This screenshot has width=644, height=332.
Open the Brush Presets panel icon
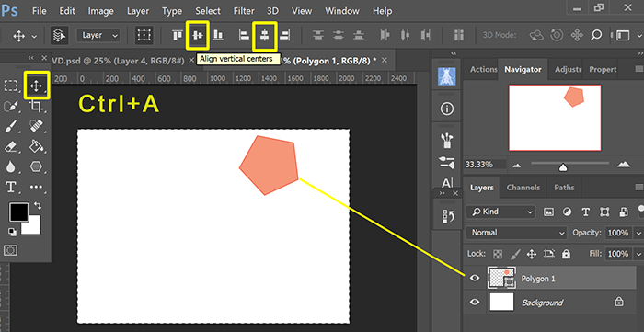point(447,141)
